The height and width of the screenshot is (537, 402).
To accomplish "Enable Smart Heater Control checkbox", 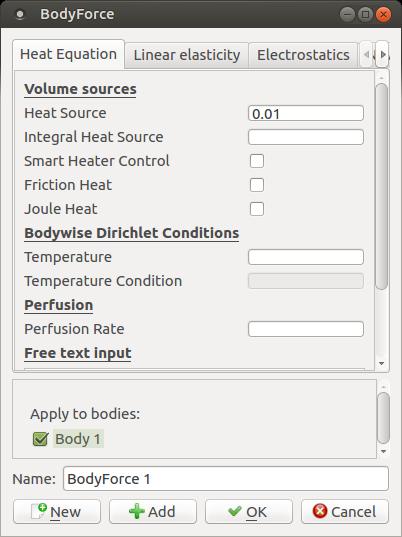I will (257, 161).
